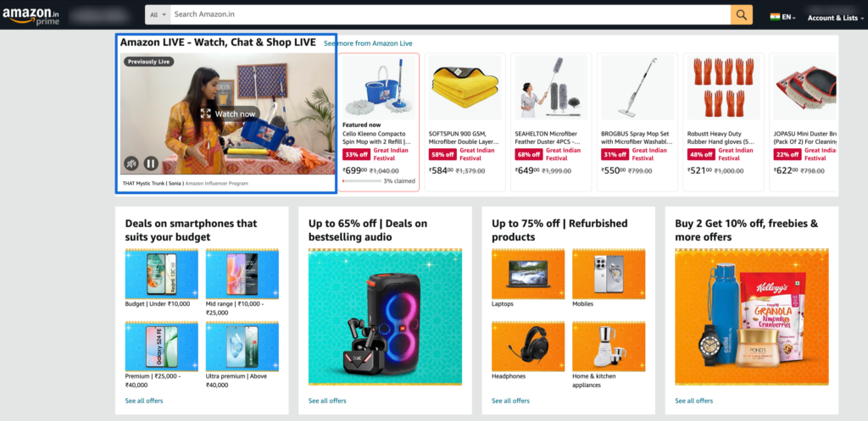Open See more from Amazon Live link
This screenshot has width=868, height=421.
[x=368, y=43]
